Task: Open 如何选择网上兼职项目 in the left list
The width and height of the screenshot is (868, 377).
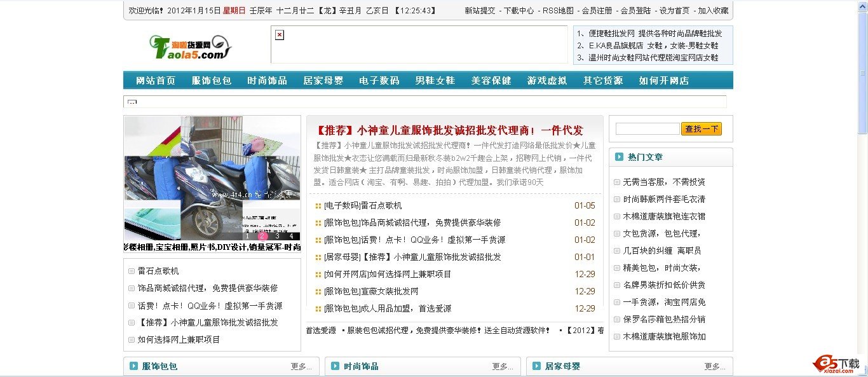Action: [x=179, y=339]
